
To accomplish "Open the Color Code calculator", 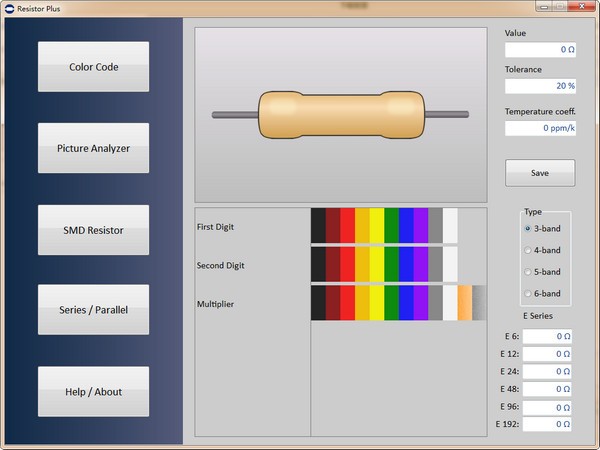I will point(93,67).
